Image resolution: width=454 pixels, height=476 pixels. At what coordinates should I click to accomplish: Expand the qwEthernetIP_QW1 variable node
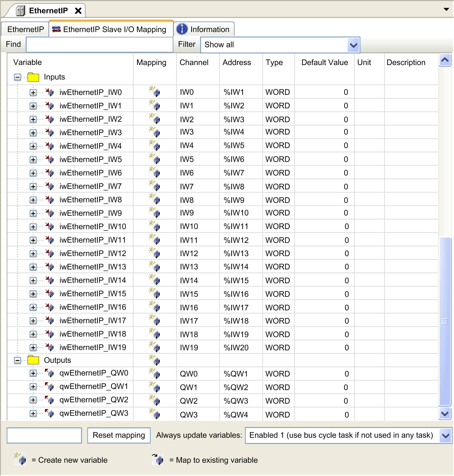tap(33, 387)
